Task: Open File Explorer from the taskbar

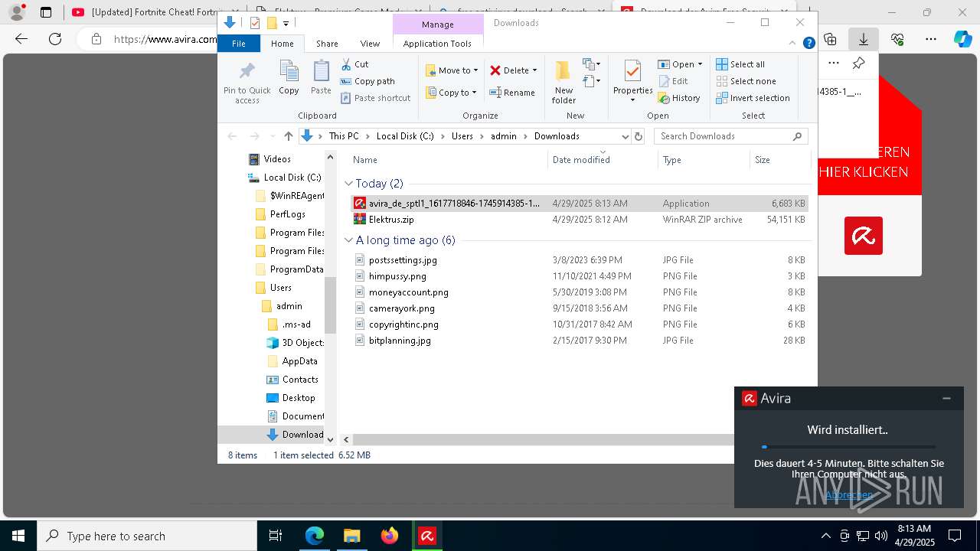Action: coord(351,536)
